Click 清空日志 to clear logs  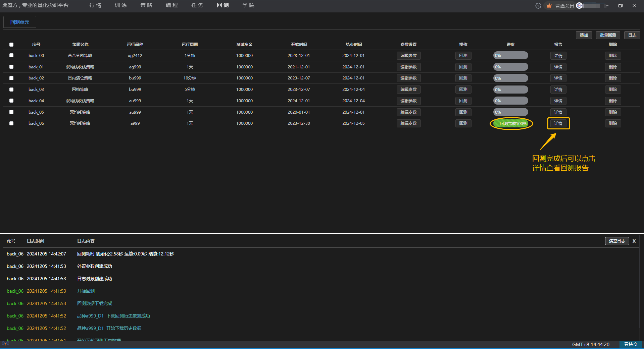coord(617,241)
